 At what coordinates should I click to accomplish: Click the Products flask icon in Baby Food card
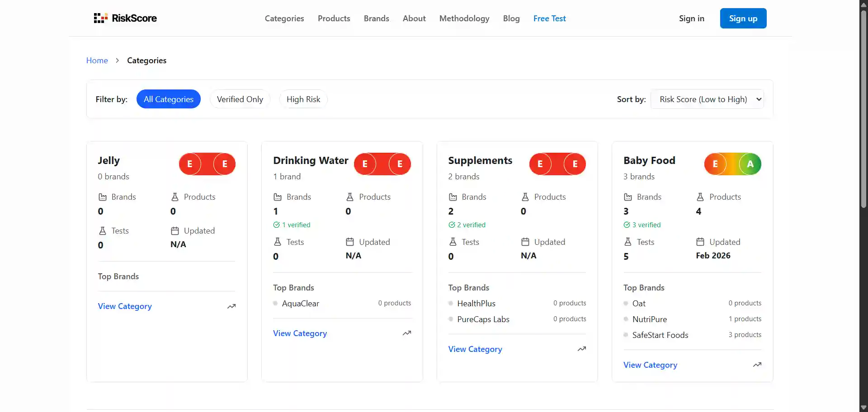coord(700,197)
